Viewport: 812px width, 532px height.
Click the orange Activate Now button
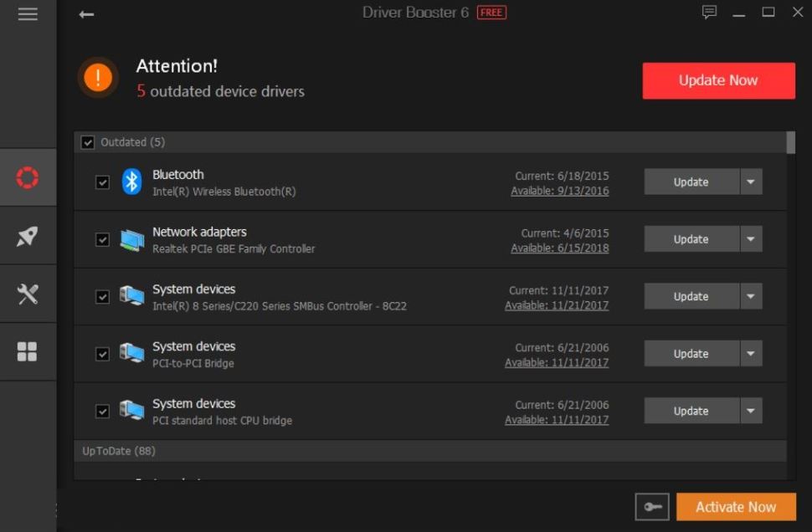point(735,507)
